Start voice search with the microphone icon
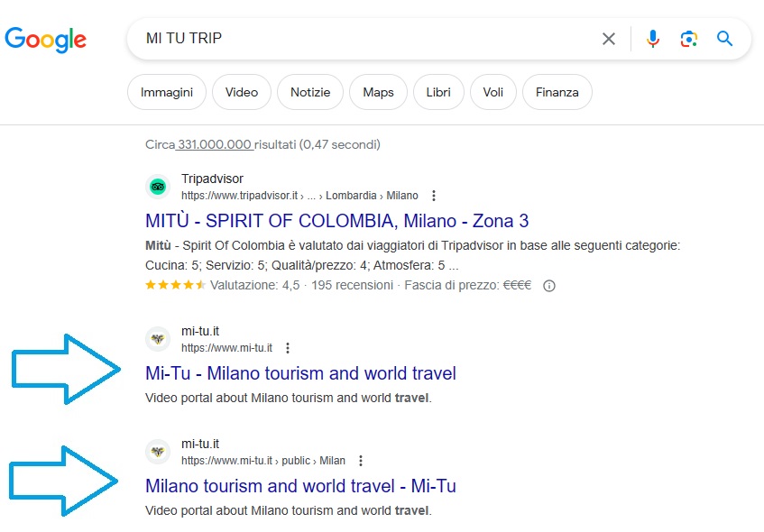764x532 pixels. 653,39
